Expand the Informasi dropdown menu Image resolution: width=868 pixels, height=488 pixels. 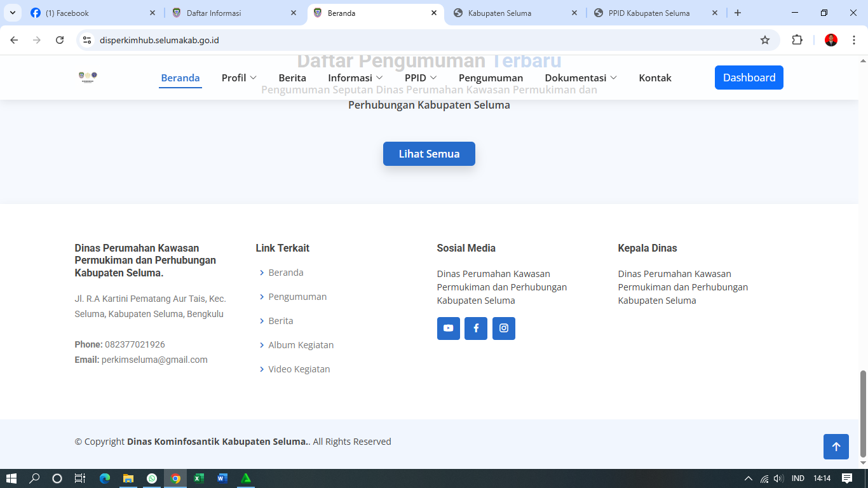(x=355, y=78)
